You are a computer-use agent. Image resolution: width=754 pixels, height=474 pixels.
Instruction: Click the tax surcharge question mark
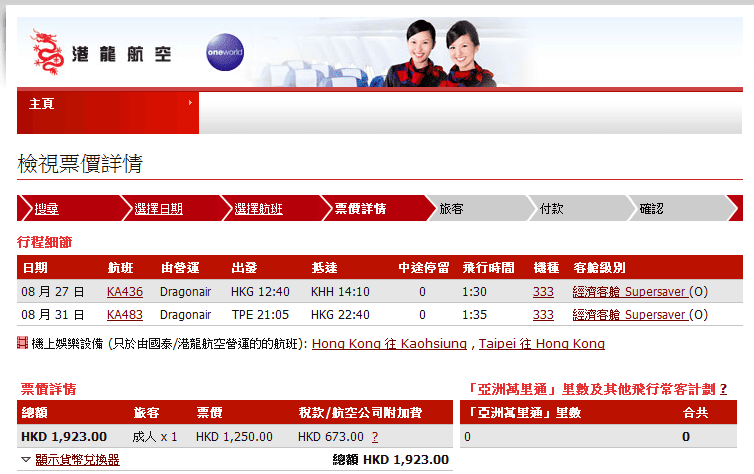click(x=375, y=437)
